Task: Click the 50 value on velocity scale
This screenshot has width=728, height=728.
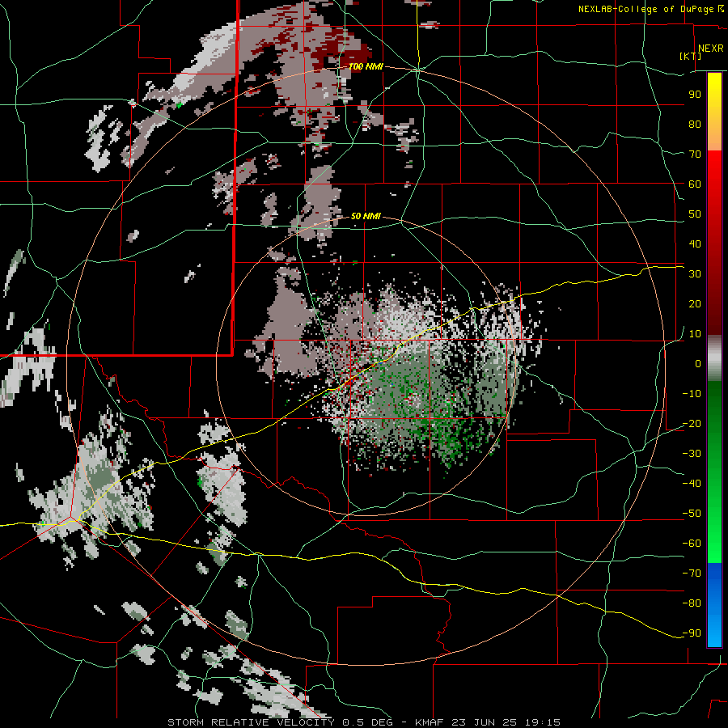Action: [695, 214]
